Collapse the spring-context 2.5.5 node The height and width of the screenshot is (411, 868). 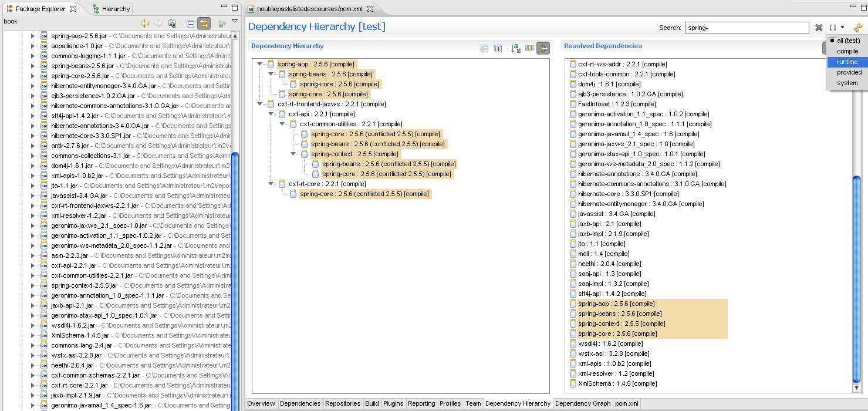point(293,154)
